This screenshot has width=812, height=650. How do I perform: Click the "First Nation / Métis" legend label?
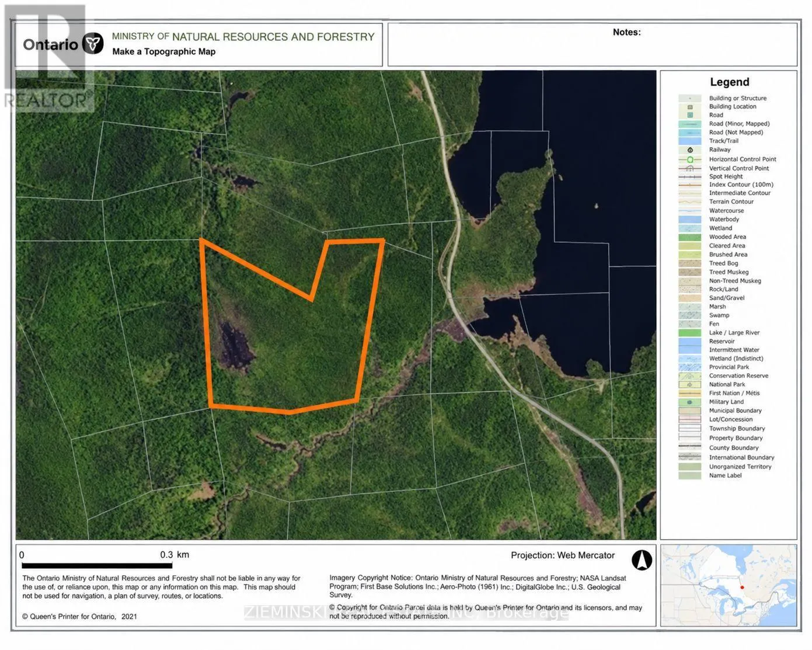point(734,393)
